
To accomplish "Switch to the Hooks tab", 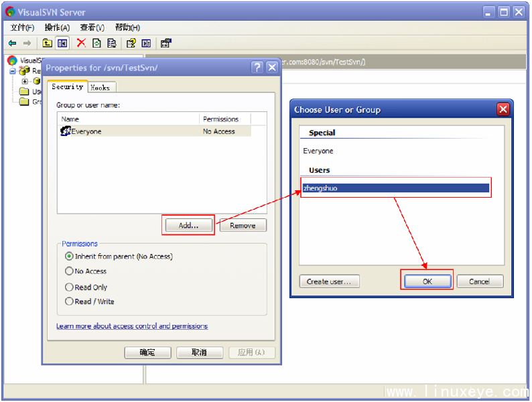I will click(101, 88).
